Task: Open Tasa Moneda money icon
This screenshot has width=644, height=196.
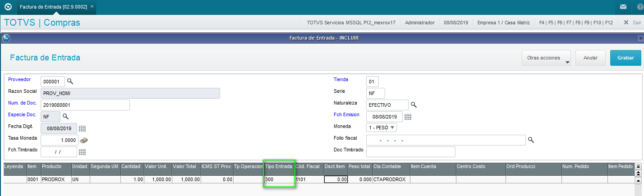Action: (x=83, y=140)
